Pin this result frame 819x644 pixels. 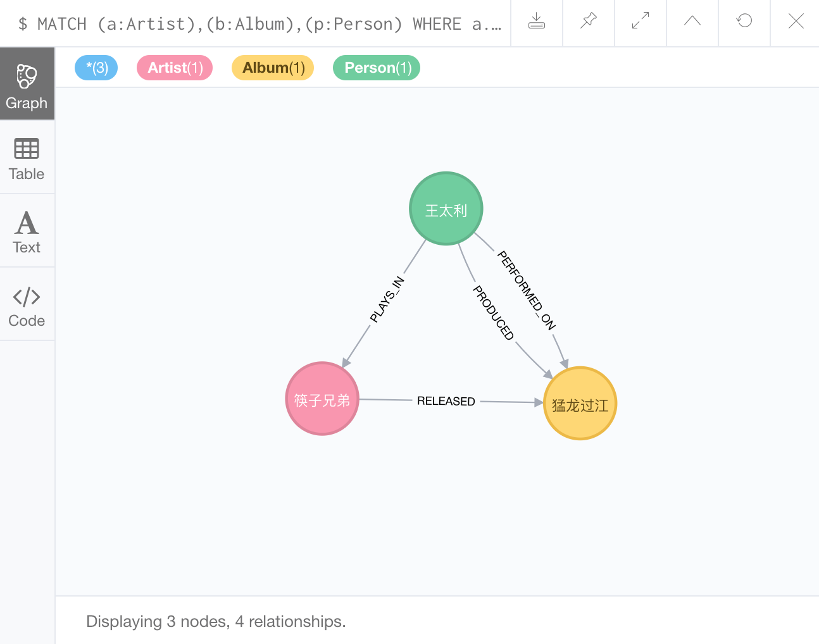click(x=589, y=22)
